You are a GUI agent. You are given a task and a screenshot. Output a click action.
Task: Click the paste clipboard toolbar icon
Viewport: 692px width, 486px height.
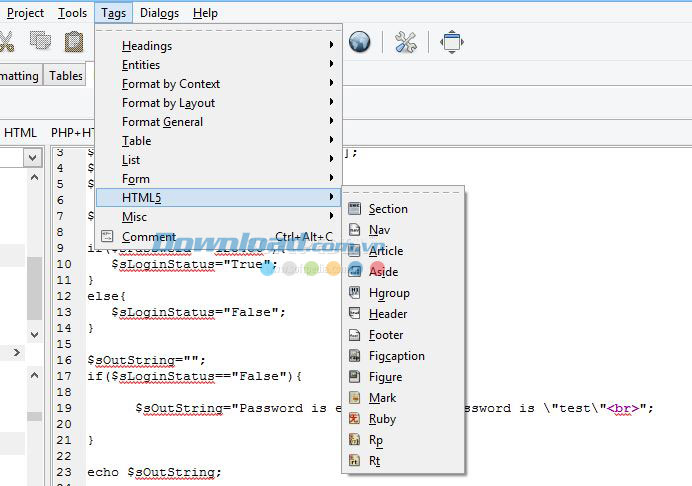coord(73,42)
